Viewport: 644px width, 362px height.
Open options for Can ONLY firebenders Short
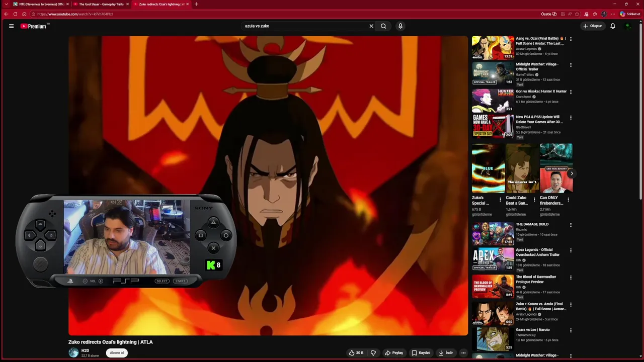tap(568, 200)
